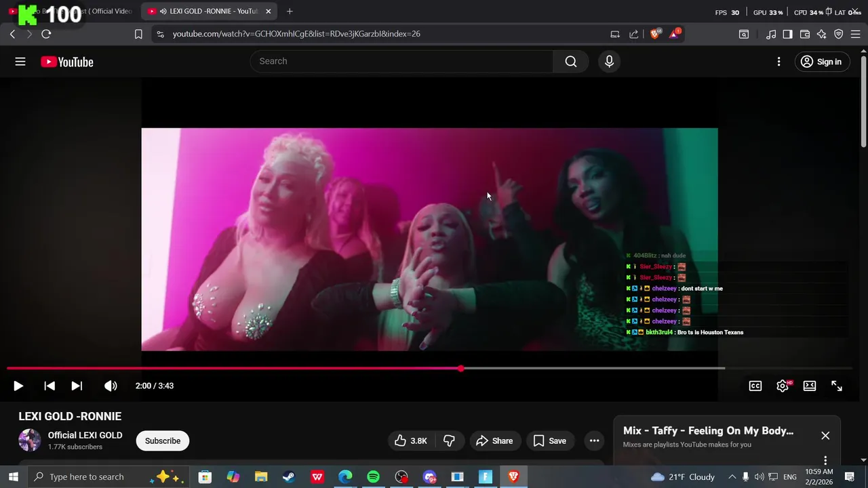Dislike the video

coord(449,441)
